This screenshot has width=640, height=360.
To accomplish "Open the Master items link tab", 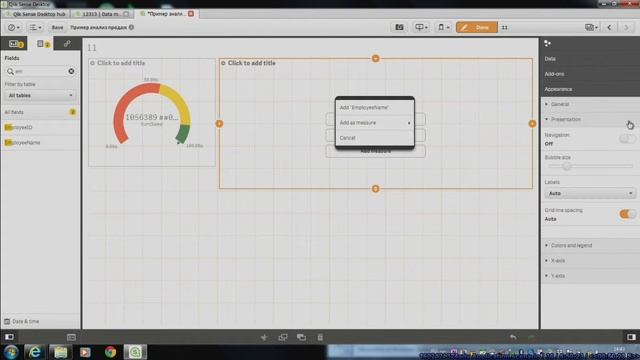I will 67,43.
